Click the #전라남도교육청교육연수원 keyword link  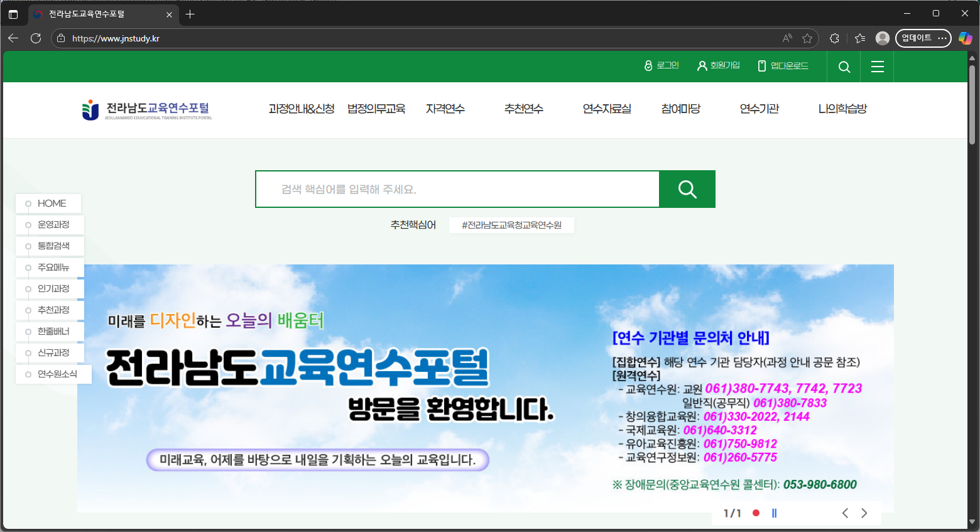click(511, 225)
